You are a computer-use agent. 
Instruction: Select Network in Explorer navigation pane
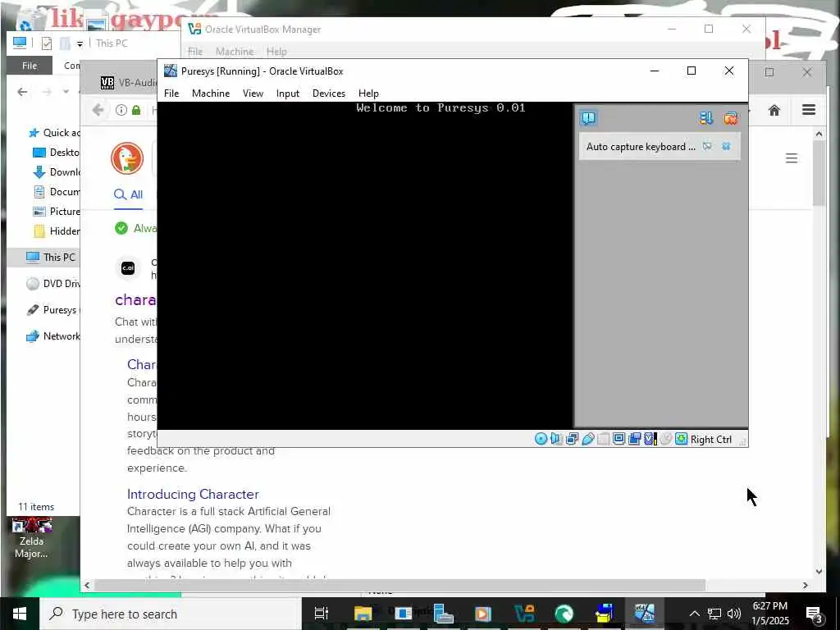click(x=52, y=336)
